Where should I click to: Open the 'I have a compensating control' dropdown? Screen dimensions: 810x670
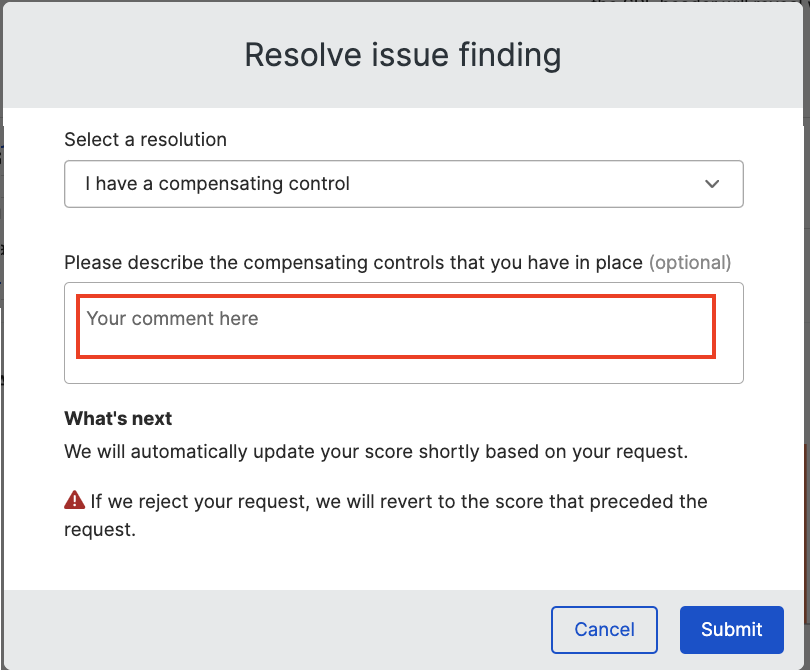pos(404,184)
